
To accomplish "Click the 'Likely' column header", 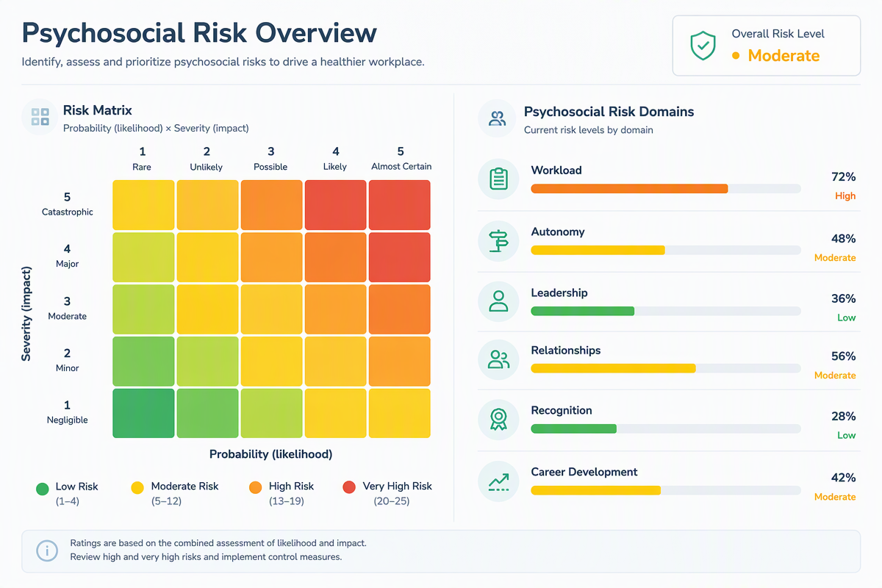I will click(335, 167).
